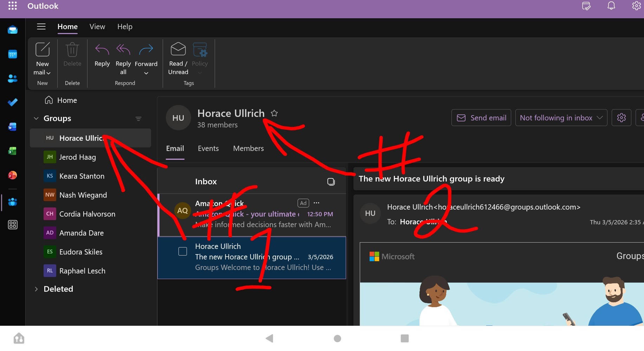Open More apps grid icon
The image size is (644, 351).
click(13, 225)
